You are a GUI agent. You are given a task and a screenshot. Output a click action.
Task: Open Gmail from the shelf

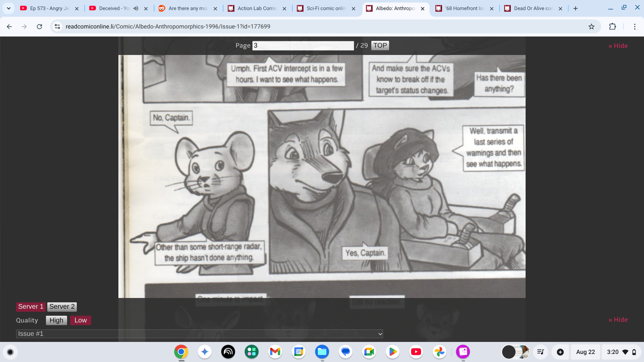click(275, 352)
